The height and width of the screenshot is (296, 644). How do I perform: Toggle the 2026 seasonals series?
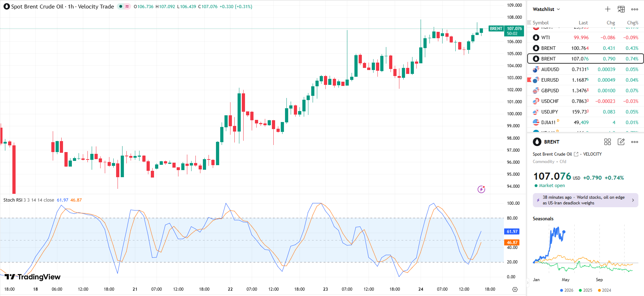pyautogui.click(x=566, y=290)
